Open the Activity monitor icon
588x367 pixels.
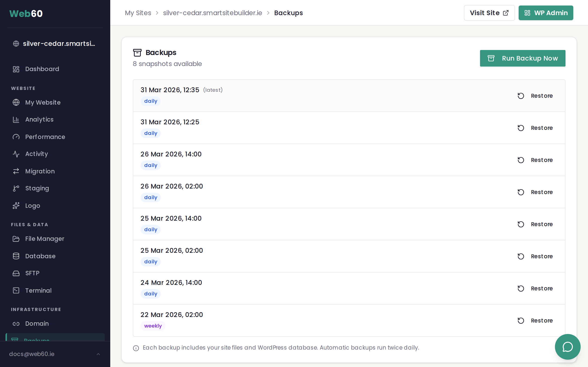[16, 154]
